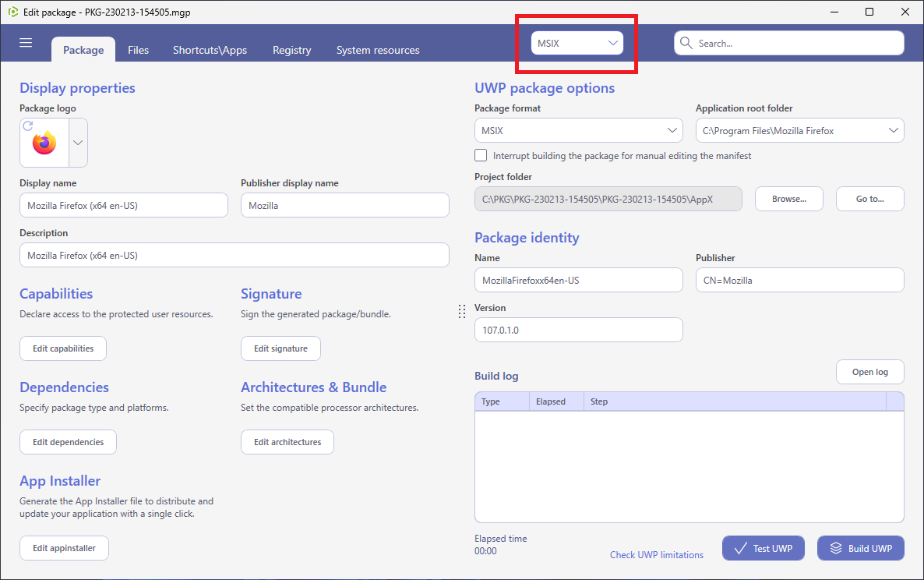The width and height of the screenshot is (924, 580).
Task: Enable interrupt building for manual manifest editing
Action: pos(481,156)
